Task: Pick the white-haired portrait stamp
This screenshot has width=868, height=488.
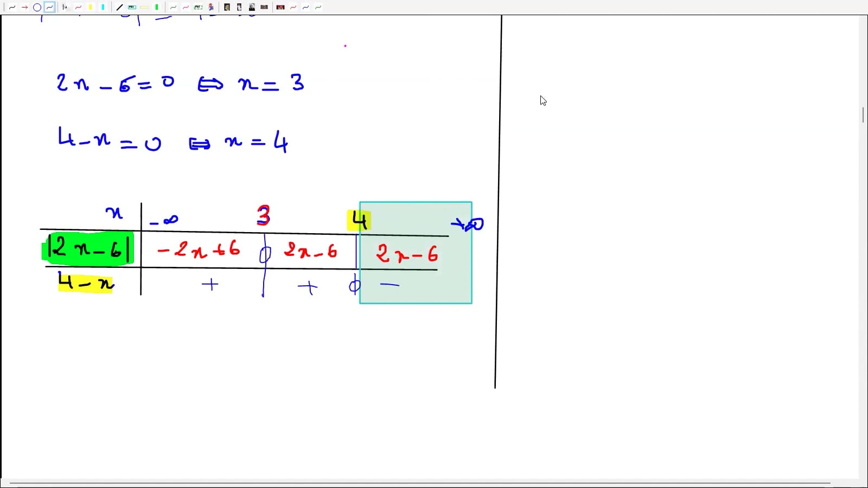Action: [x=252, y=7]
